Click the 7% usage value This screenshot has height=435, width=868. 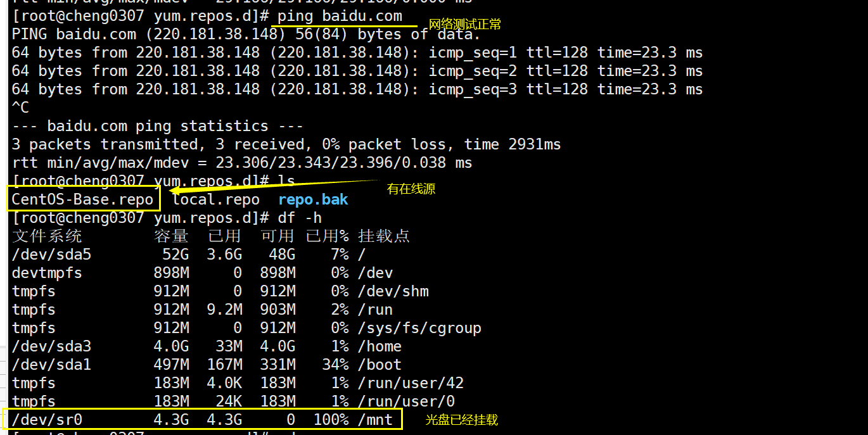[340, 255]
